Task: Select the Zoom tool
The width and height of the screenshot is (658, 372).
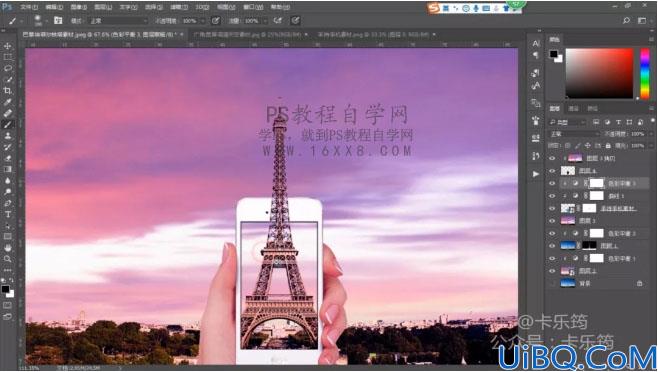Action: tap(8, 259)
